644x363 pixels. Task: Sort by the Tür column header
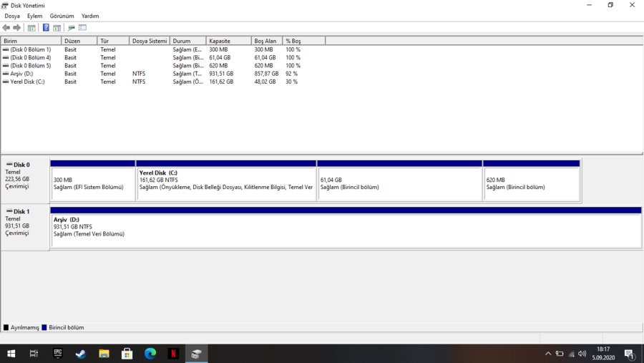point(113,41)
